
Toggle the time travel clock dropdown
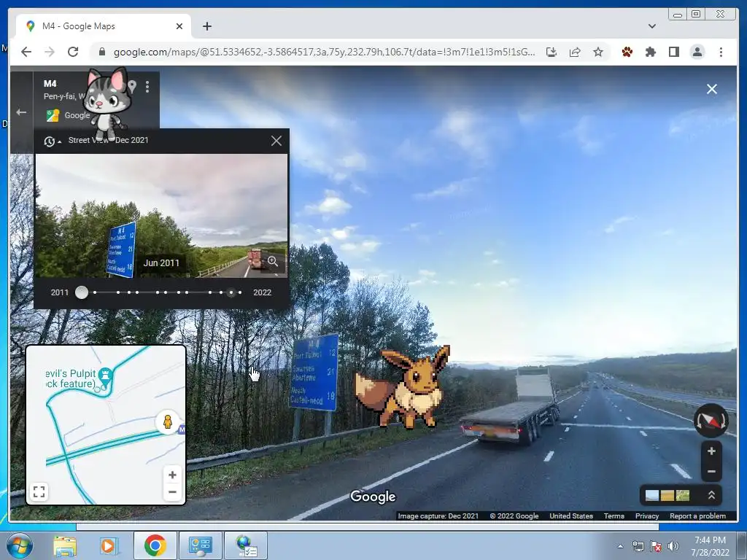(x=52, y=141)
